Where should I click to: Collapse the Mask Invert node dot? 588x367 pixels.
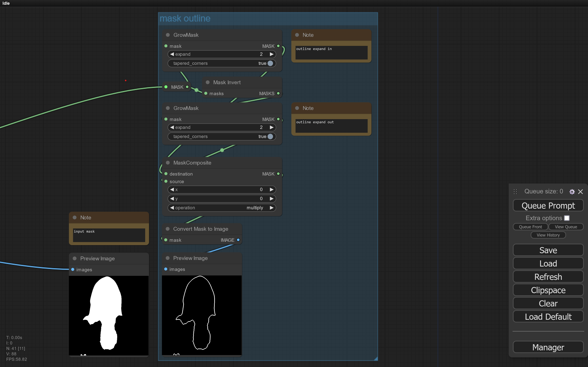pos(208,82)
